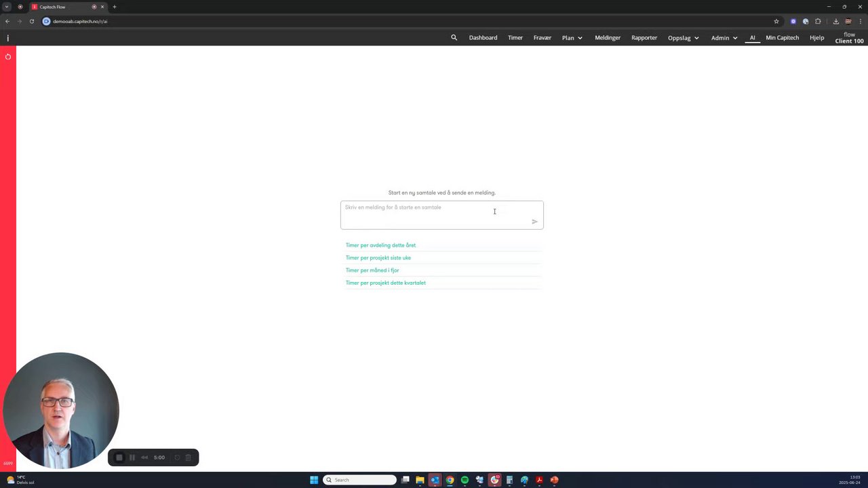Open Chrome three-dot menu

[860, 21]
